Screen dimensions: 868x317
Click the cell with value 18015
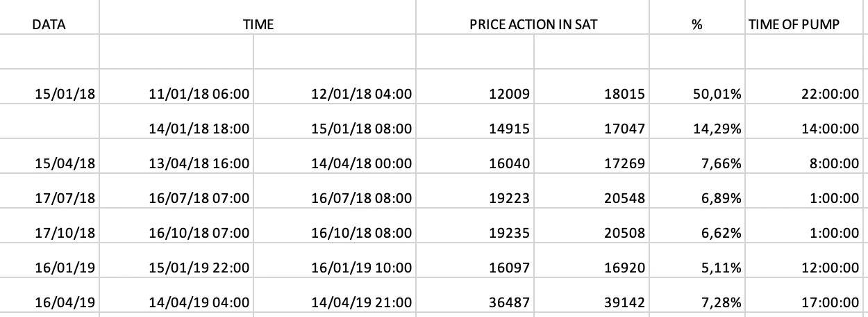pos(592,94)
